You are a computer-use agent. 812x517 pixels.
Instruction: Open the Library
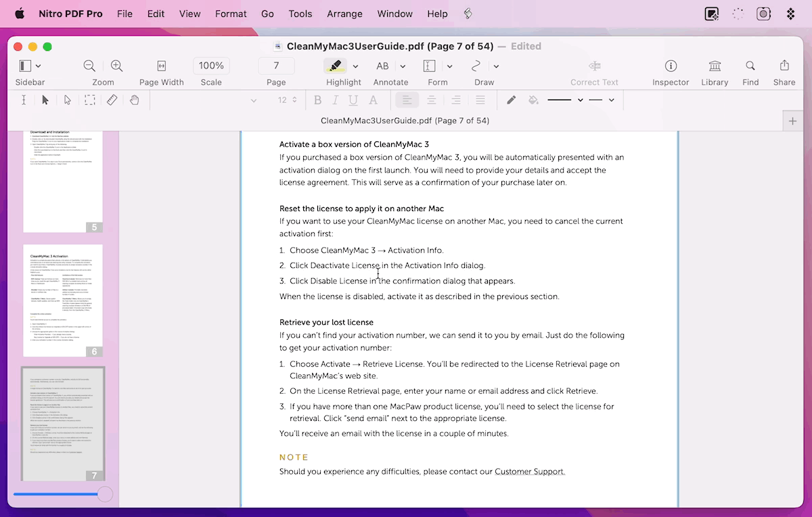[x=715, y=66]
